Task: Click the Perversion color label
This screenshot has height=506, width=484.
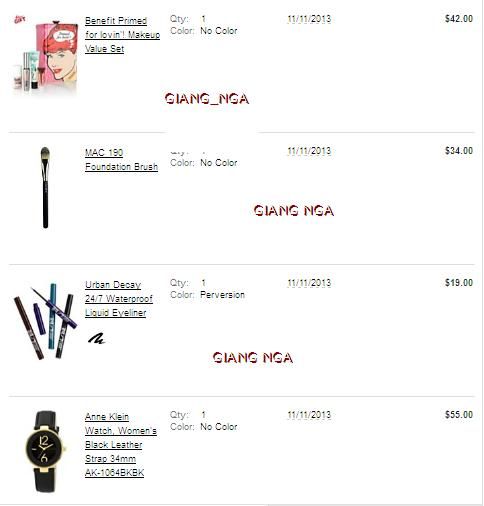Action: pos(222,295)
